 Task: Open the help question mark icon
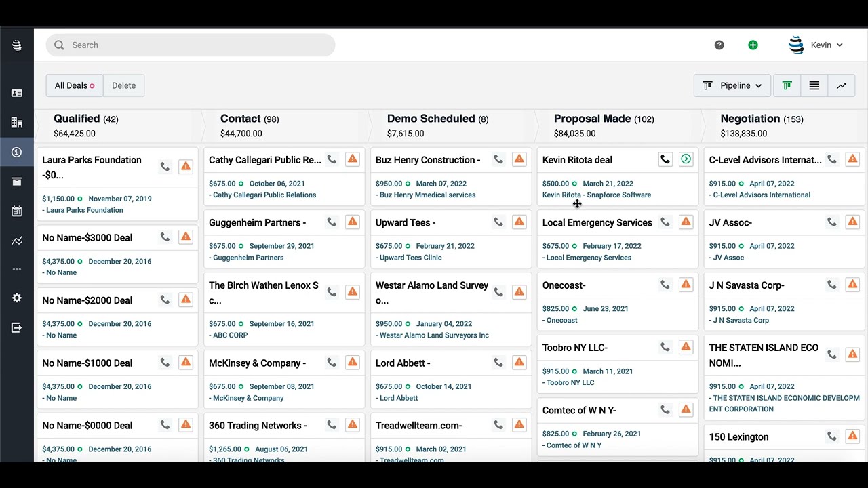click(719, 45)
